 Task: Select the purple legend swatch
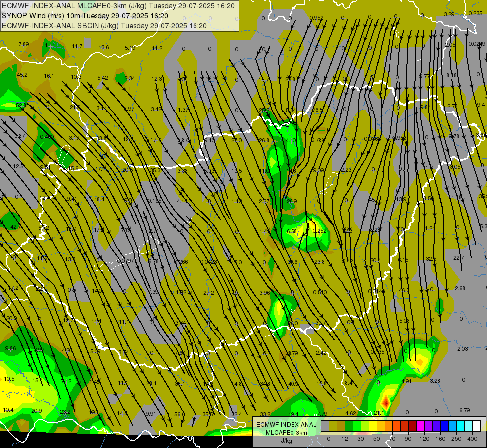coord(429,426)
